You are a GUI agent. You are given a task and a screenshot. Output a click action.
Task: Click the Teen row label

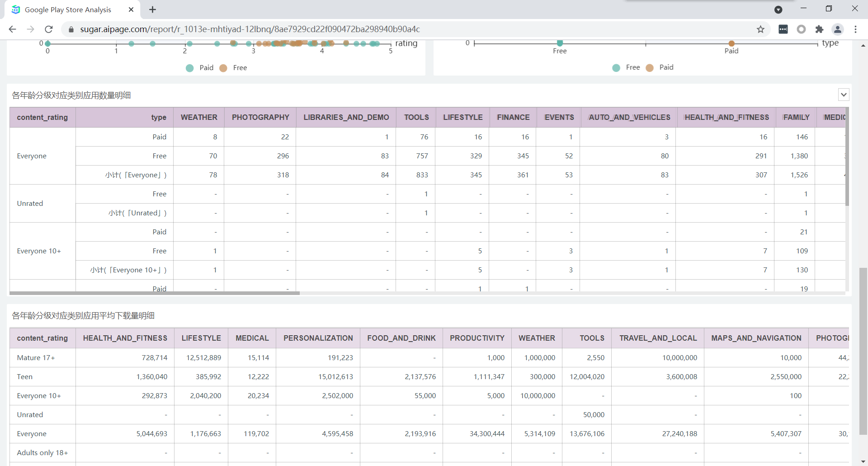[x=24, y=377]
